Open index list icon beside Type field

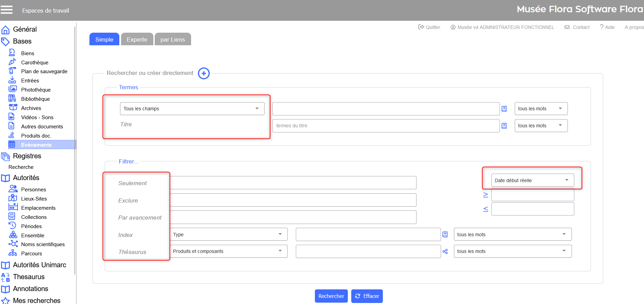[445, 235]
